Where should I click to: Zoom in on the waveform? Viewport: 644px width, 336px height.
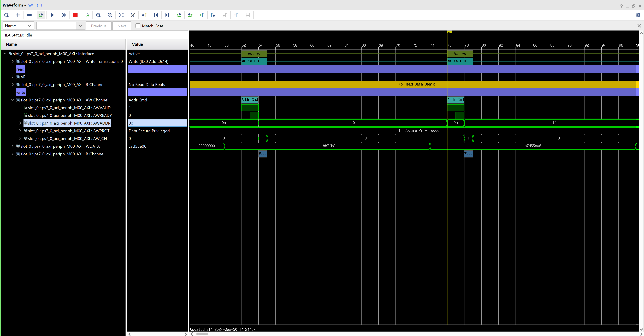point(98,15)
